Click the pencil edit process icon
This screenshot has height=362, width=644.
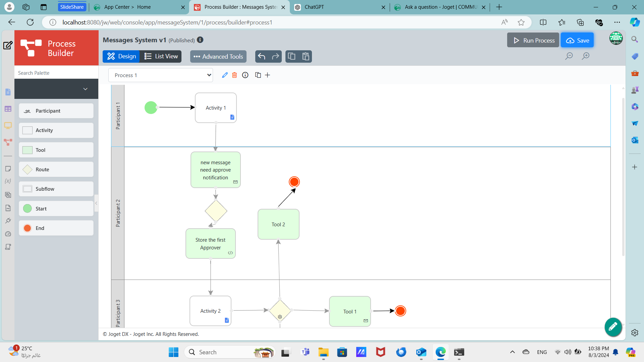coord(225,75)
